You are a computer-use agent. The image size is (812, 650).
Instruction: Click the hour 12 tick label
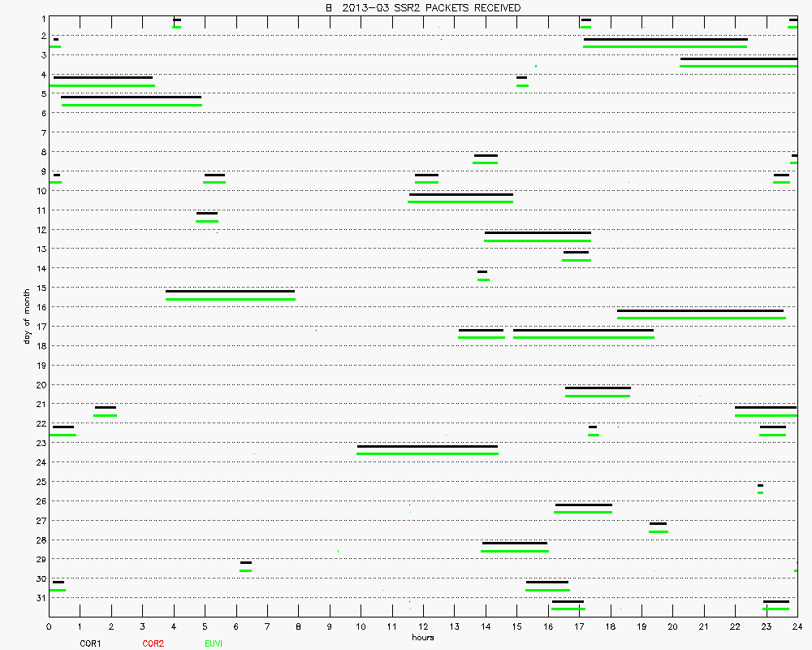[x=423, y=626]
